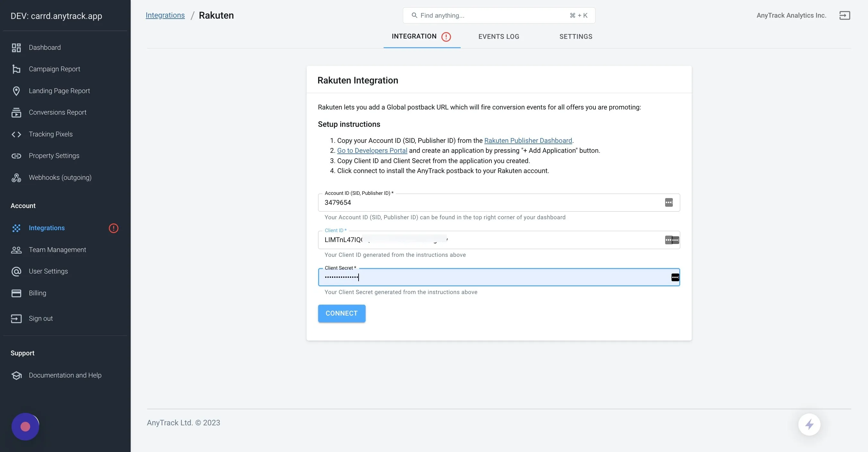
Task: Click the Setup instructions heading
Action: (349, 124)
